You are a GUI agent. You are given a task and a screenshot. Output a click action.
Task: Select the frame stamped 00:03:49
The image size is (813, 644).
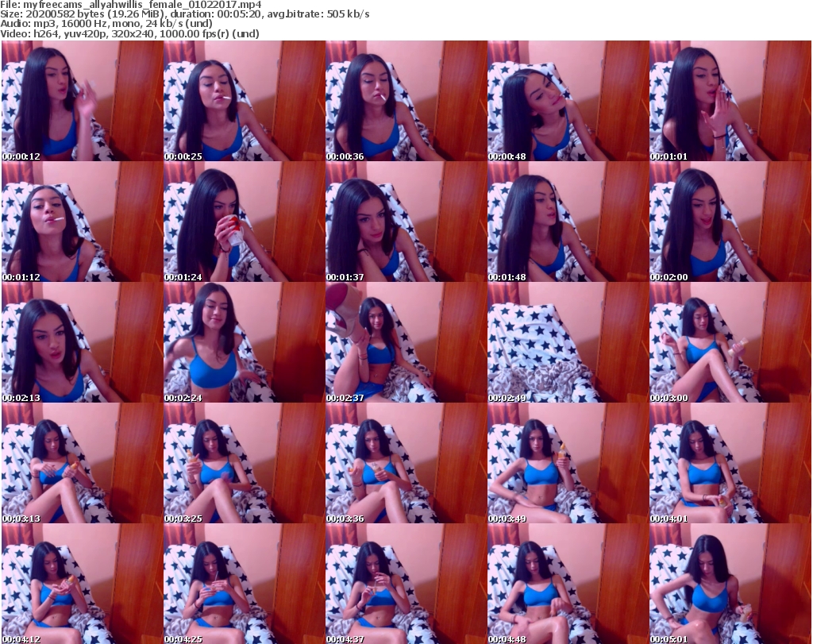click(568, 464)
